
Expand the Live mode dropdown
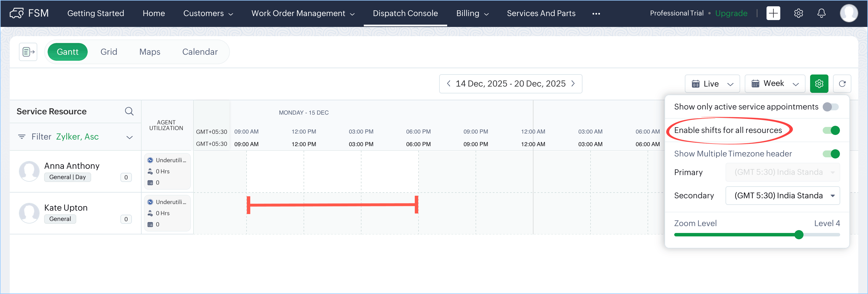click(x=712, y=84)
